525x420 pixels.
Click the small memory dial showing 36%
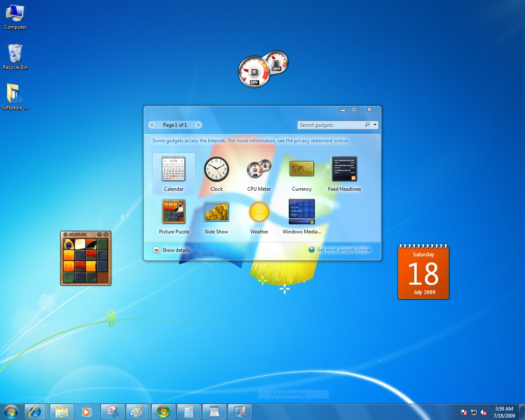pyautogui.click(x=276, y=62)
